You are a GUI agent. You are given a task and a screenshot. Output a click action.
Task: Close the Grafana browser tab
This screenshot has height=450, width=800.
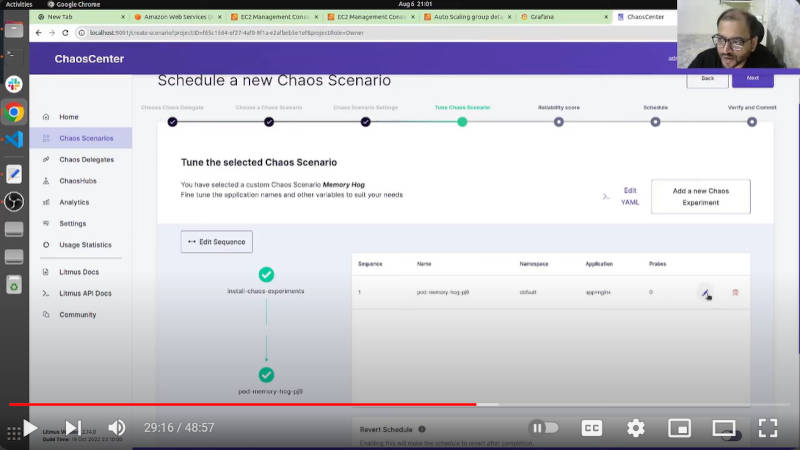[x=606, y=17]
